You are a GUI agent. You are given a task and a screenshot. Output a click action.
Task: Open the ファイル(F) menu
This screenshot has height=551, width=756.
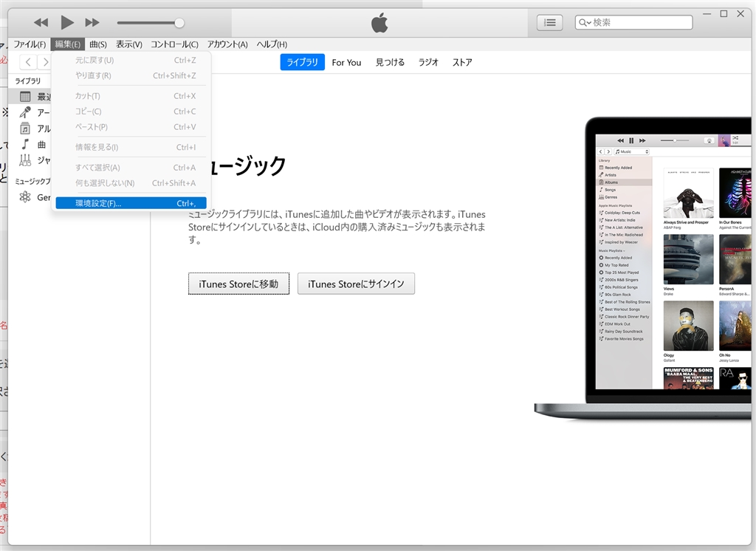coord(30,44)
